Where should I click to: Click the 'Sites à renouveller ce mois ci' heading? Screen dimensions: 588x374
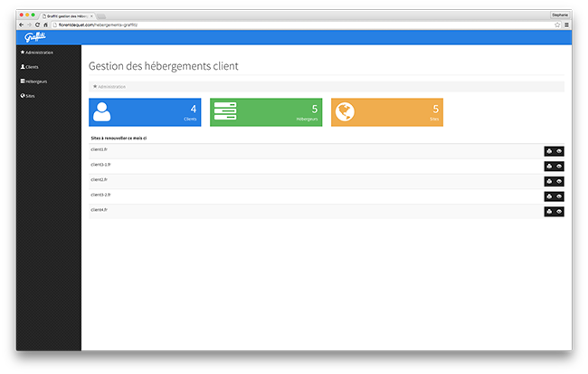coord(119,139)
